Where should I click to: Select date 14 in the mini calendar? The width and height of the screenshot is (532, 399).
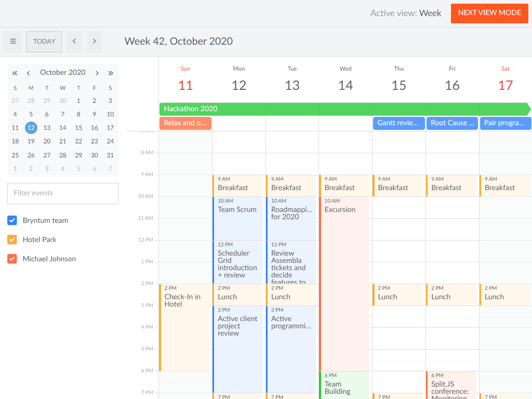[62, 127]
